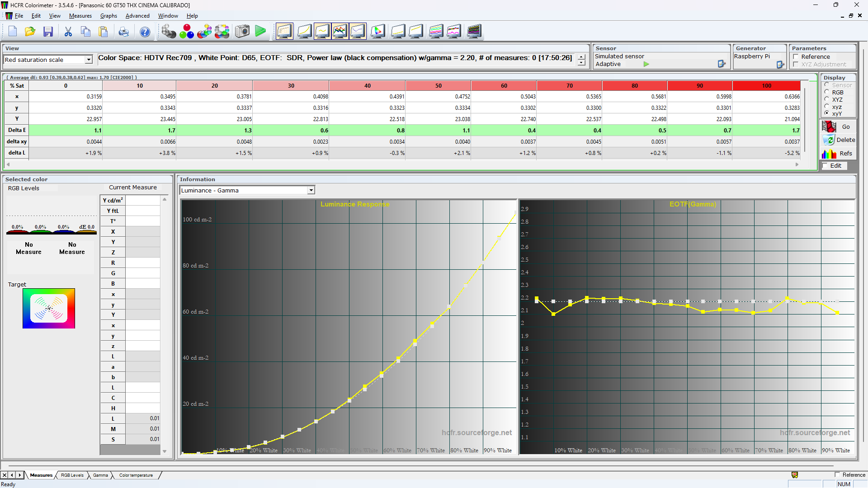
Task: Open the Gamma graph icon
Action: [x=322, y=31]
